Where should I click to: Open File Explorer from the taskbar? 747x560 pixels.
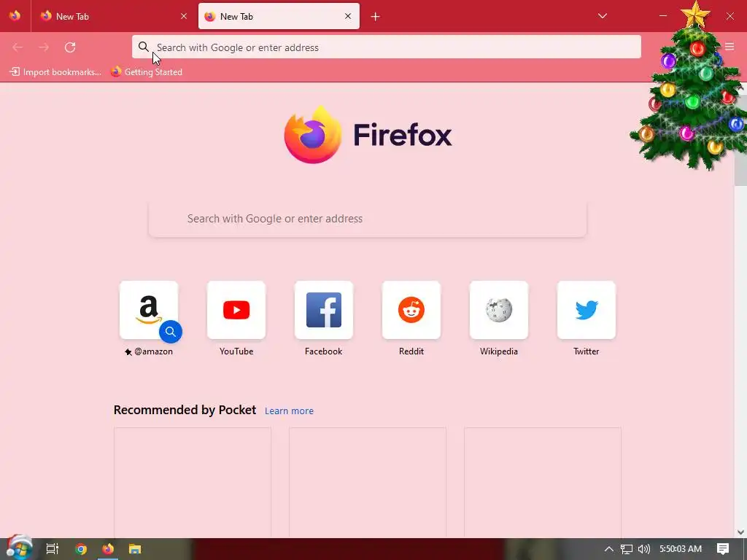pyautogui.click(x=135, y=549)
